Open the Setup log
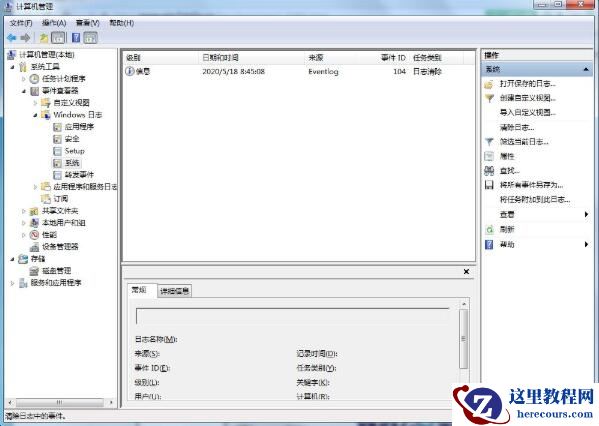 (x=74, y=151)
